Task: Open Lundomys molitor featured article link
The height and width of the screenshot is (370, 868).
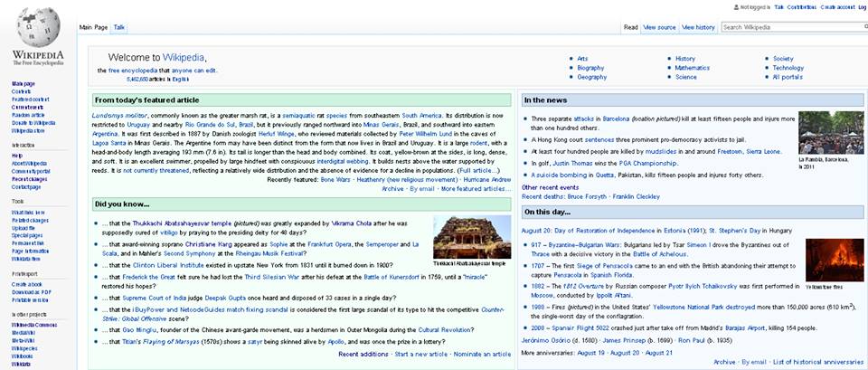Action: [x=119, y=115]
